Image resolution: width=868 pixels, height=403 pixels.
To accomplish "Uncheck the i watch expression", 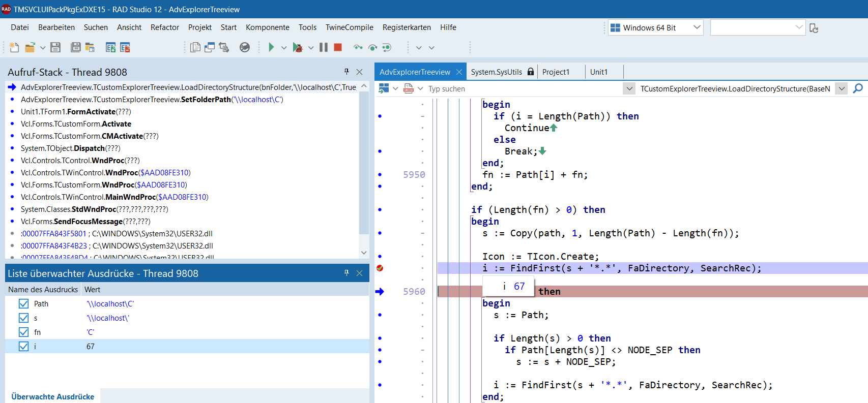I will click(x=23, y=347).
